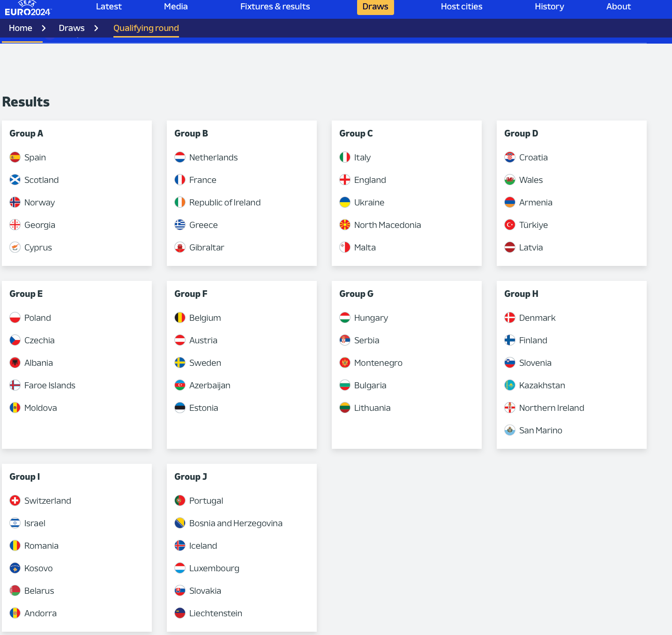Select the Switzerland flag icon in Group I
672x635 pixels.
pyautogui.click(x=15, y=500)
